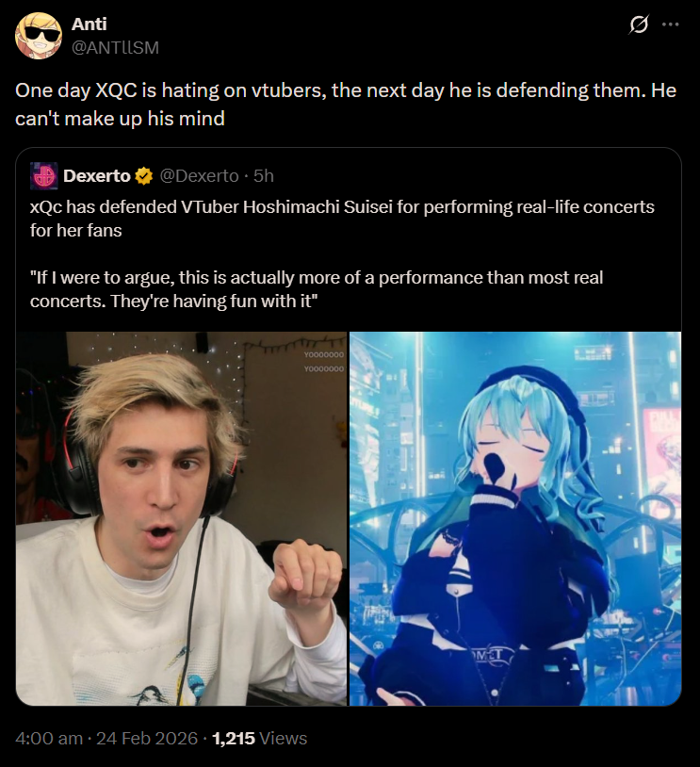The height and width of the screenshot is (767, 700).
Task: Click the Dexerto logo avatar
Action: [44, 175]
